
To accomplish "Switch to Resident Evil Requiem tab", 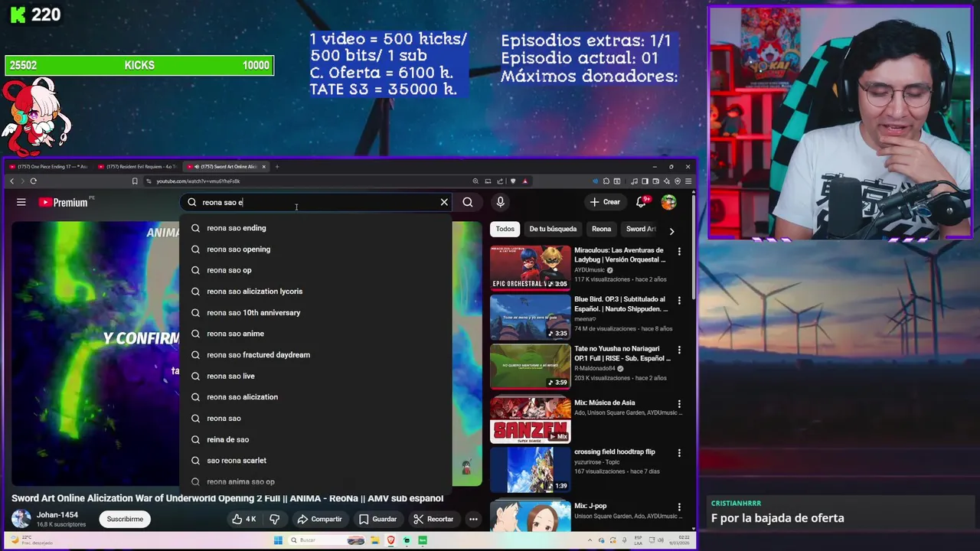I will point(140,166).
